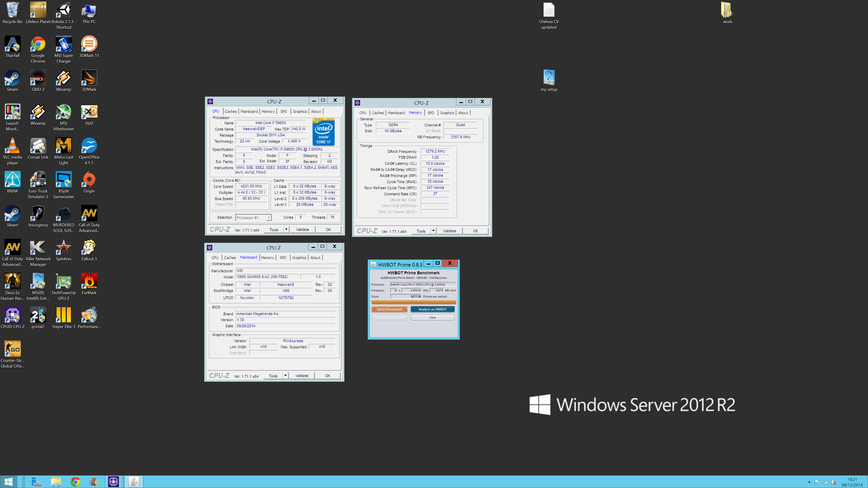Click volume speaker tray icon
Image resolution: width=868 pixels, height=488 pixels.
(x=833, y=482)
